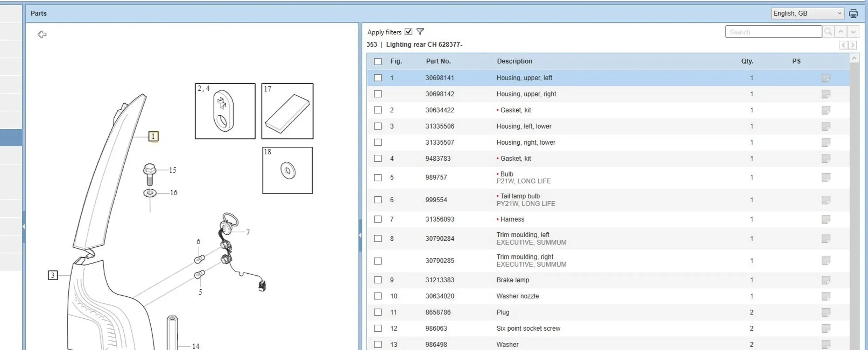Select the inset thumbnail labeled 2, 4
This screenshot has width=868, height=350.
pyautogui.click(x=225, y=111)
